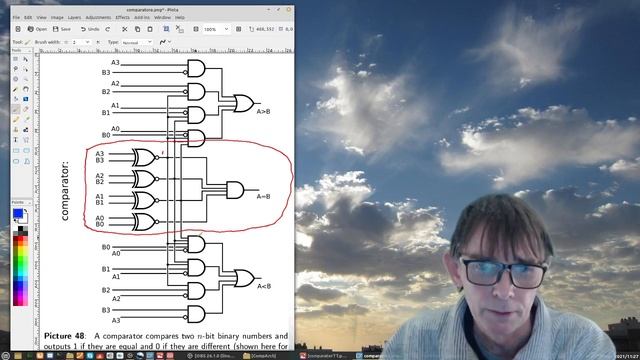Select the Rounded Rectangle tool
The image size is (640, 360).
pos(26,150)
